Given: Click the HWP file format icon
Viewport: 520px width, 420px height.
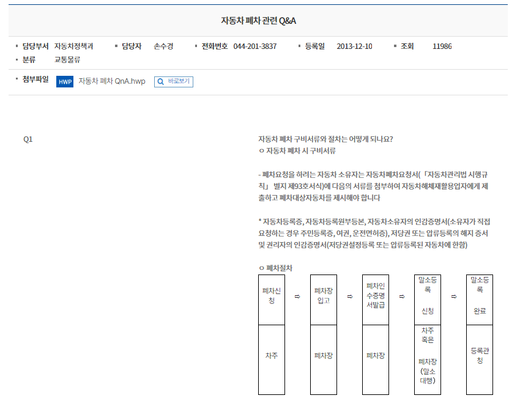Looking at the screenshot, I should [x=64, y=82].
